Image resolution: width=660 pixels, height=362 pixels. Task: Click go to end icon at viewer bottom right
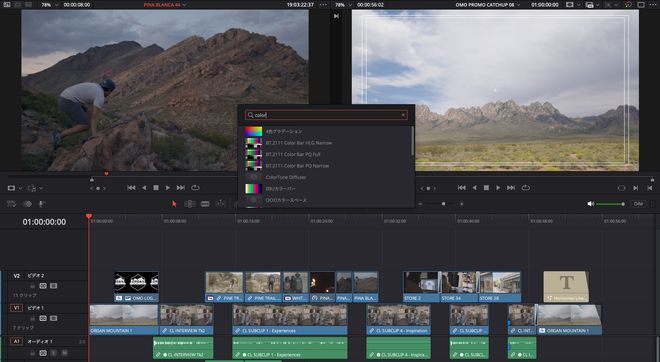(x=650, y=188)
